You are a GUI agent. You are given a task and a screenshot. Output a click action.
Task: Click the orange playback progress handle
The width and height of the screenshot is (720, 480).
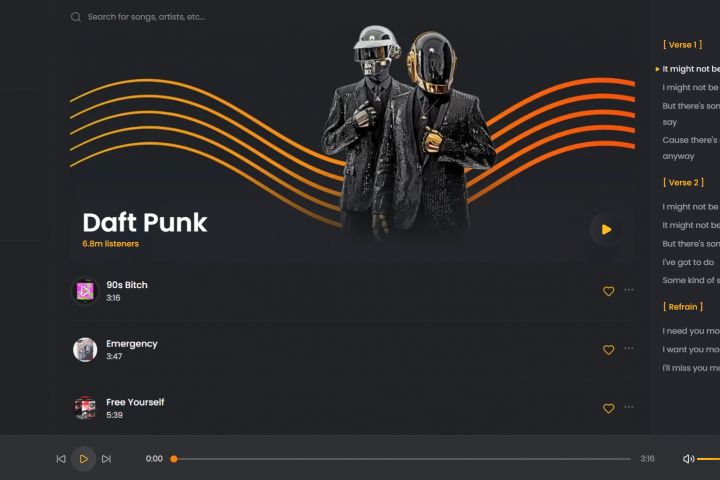[x=174, y=459]
